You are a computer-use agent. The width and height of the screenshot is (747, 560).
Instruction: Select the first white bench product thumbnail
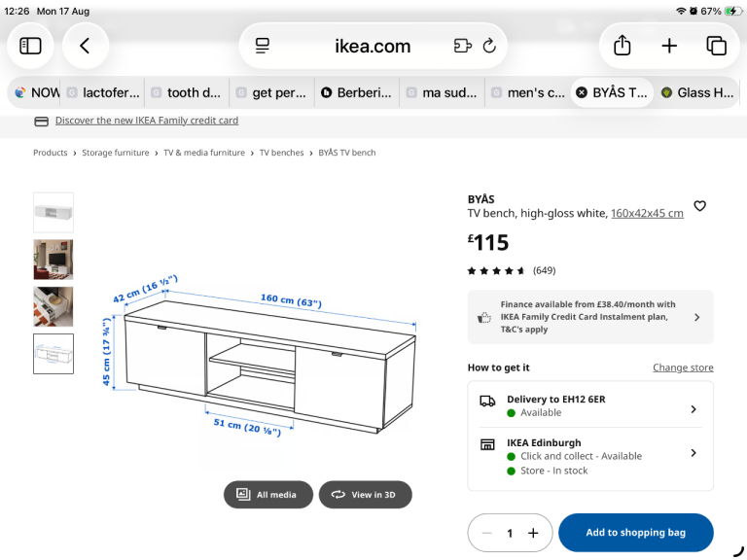pyautogui.click(x=53, y=212)
